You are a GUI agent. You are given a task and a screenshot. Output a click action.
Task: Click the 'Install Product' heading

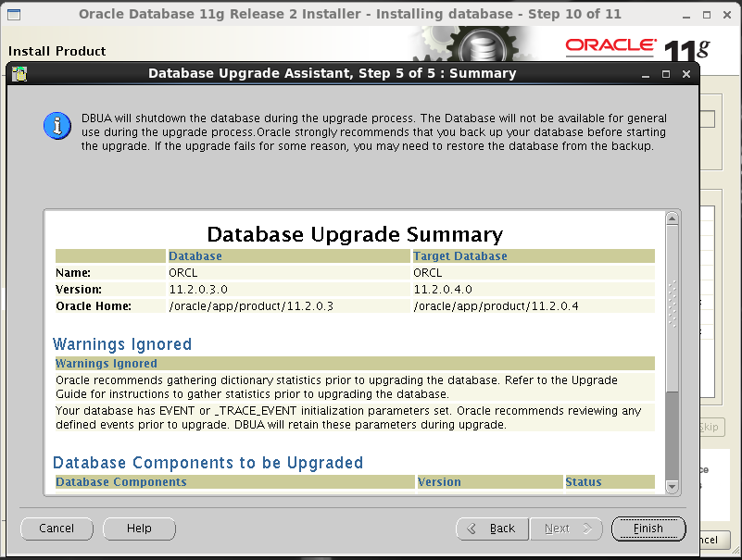point(57,51)
